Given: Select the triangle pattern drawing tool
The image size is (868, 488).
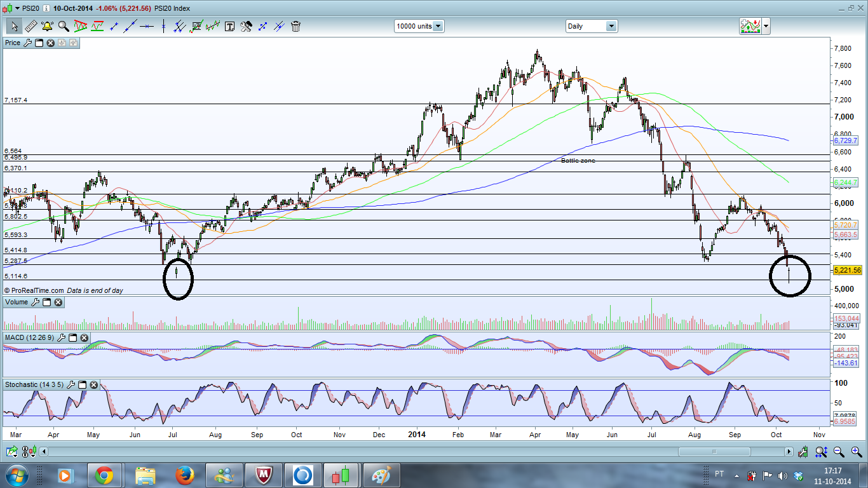Looking at the screenshot, I should (81, 26).
